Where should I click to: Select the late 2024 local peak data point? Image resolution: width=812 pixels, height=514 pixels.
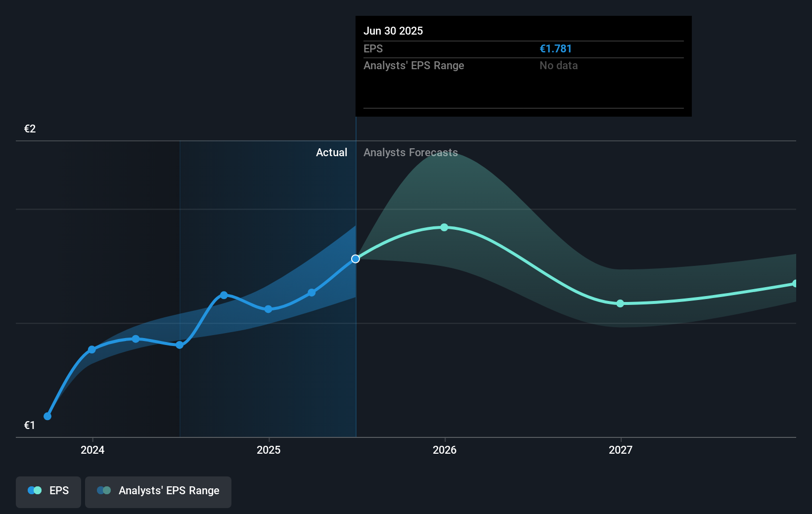click(225, 295)
